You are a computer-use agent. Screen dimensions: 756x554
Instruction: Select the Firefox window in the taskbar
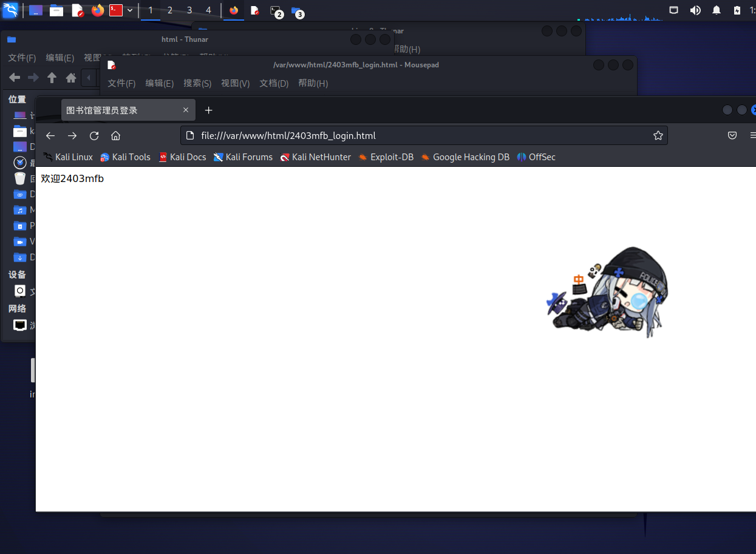pyautogui.click(x=234, y=10)
